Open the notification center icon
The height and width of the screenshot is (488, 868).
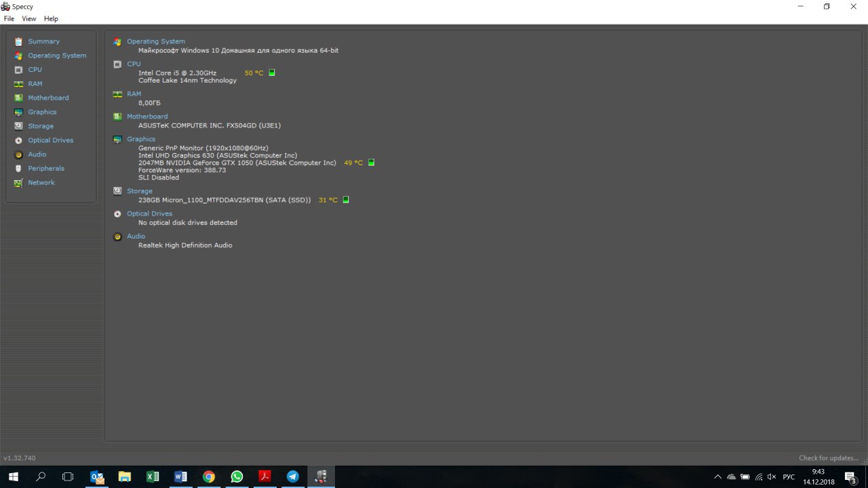pyautogui.click(x=850, y=476)
